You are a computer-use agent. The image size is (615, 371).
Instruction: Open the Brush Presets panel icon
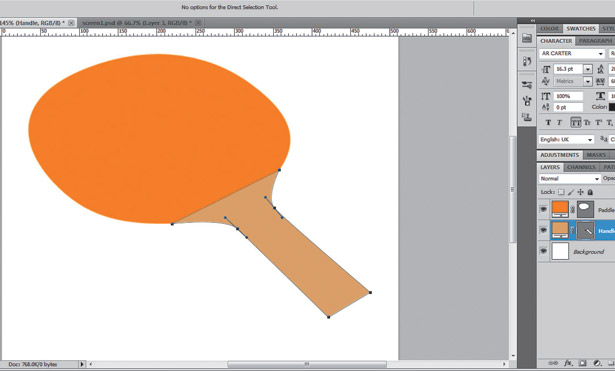pyautogui.click(x=527, y=101)
